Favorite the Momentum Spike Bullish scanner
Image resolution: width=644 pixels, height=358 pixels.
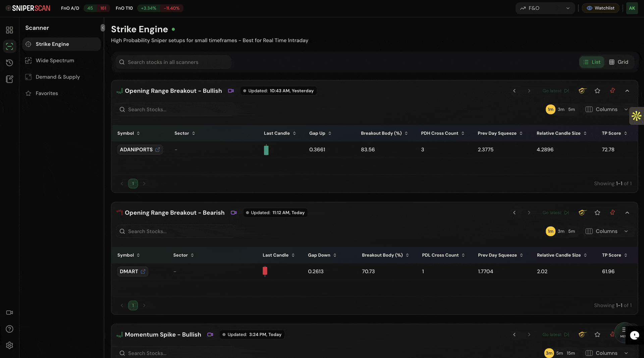pos(597,335)
